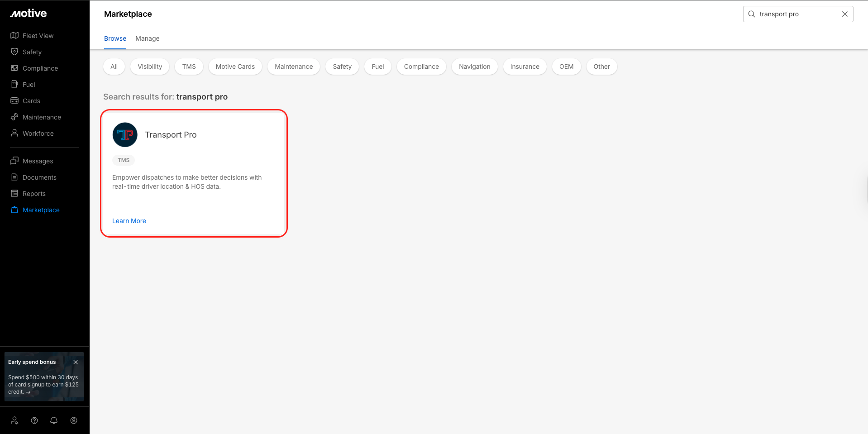Viewport: 868px width, 434px height.
Task: Click the Transport Pro card title
Action: tap(171, 135)
